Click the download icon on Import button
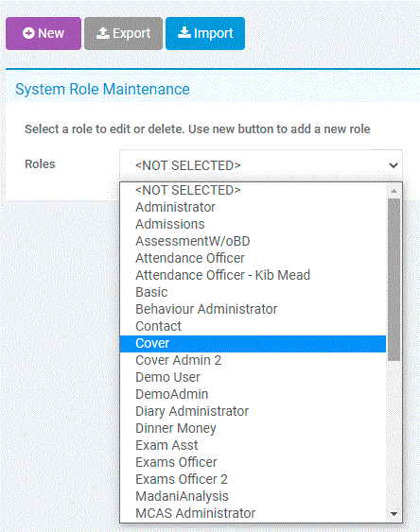The image size is (420, 532). coord(184,32)
